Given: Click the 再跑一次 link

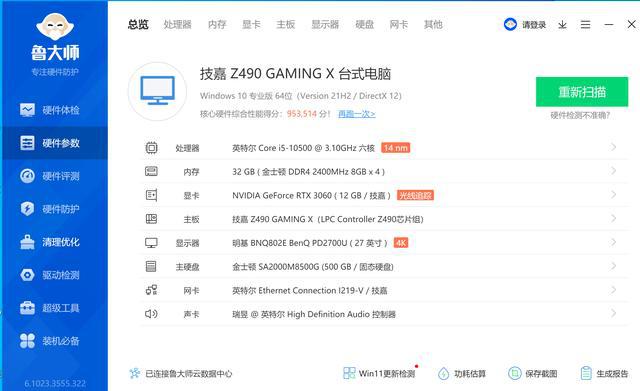Looking at the screenshot, I should tap(356, 113).
